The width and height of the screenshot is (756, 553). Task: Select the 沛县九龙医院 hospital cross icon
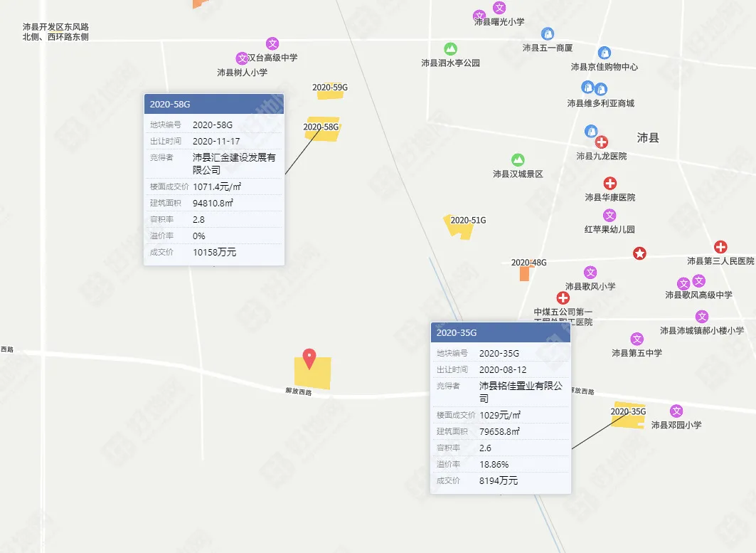pyautogui.click(x=602, y=142)
